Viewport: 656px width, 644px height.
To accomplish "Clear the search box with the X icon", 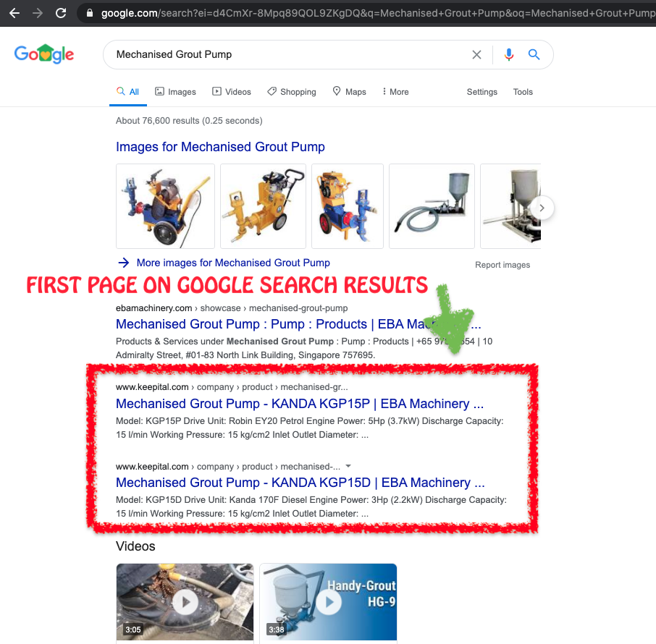I will (x=476, y=54).
